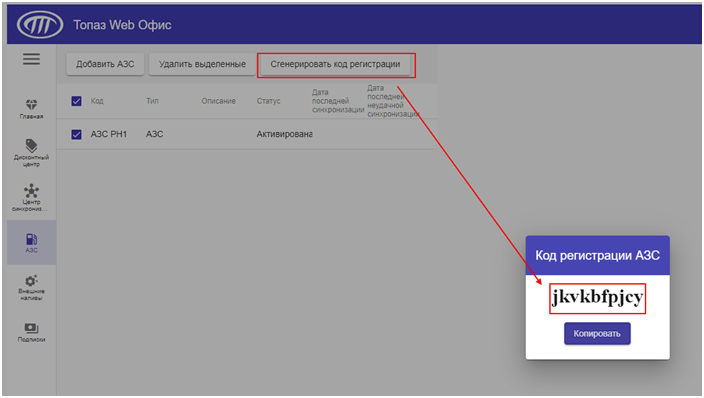
Task: Open the hamburger menu in the sidebar
Action: pos(31,59)
